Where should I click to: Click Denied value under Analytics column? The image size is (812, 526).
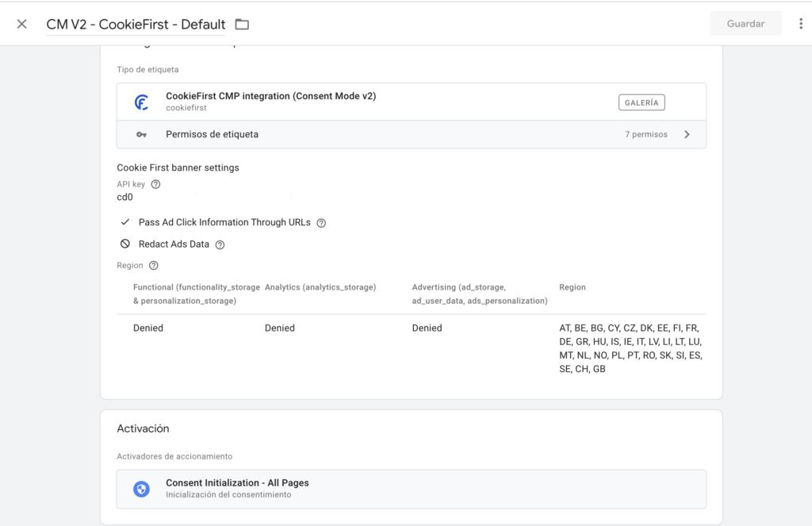tap(280, 328)
